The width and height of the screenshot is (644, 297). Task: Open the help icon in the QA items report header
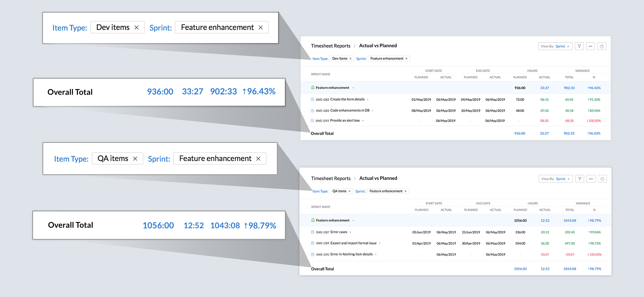tap(602, 179)
